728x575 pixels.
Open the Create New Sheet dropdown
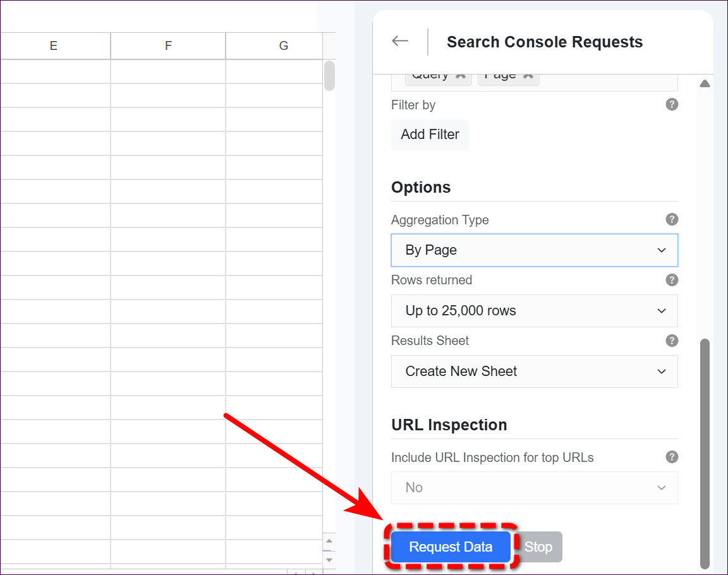click(x=535, y=372)
